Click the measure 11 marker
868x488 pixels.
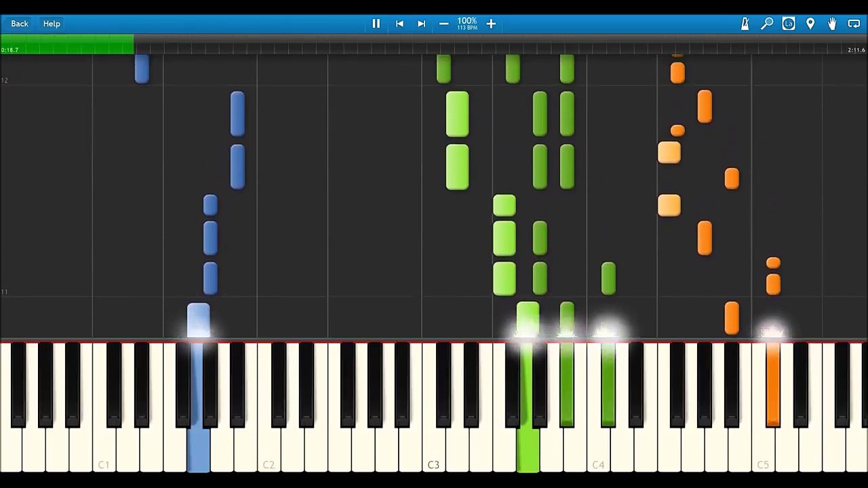[5, 292]
